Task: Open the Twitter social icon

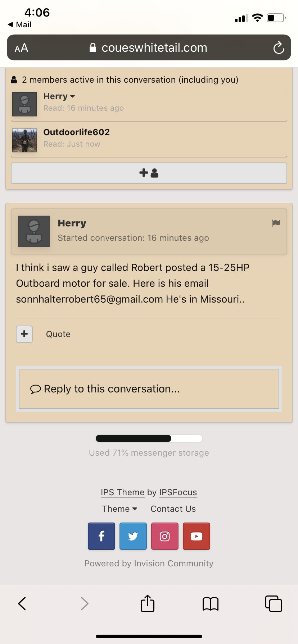Action: pyautogui.click(x=133, y=536)
